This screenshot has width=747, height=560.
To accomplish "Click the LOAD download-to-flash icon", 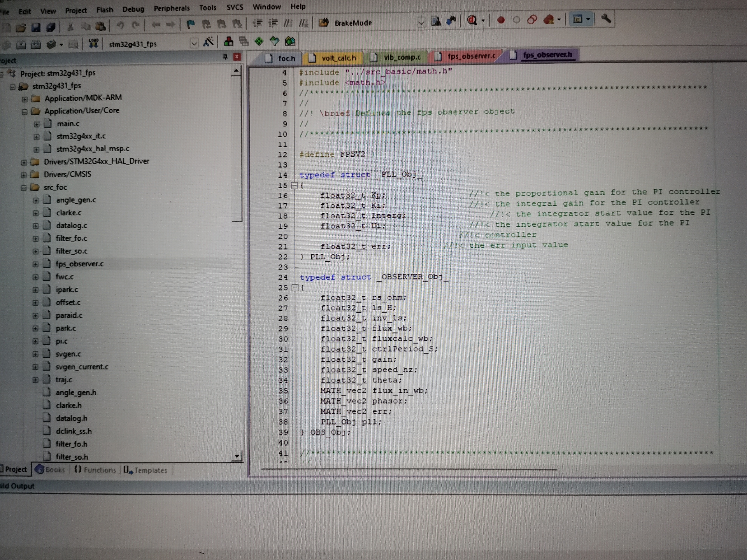I will [93, 44].
